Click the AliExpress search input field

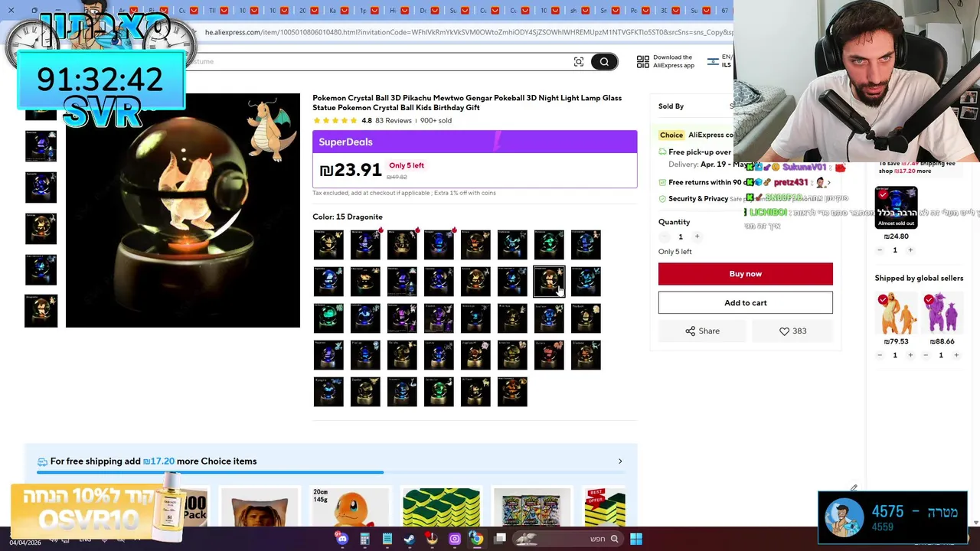pos(383,62)
